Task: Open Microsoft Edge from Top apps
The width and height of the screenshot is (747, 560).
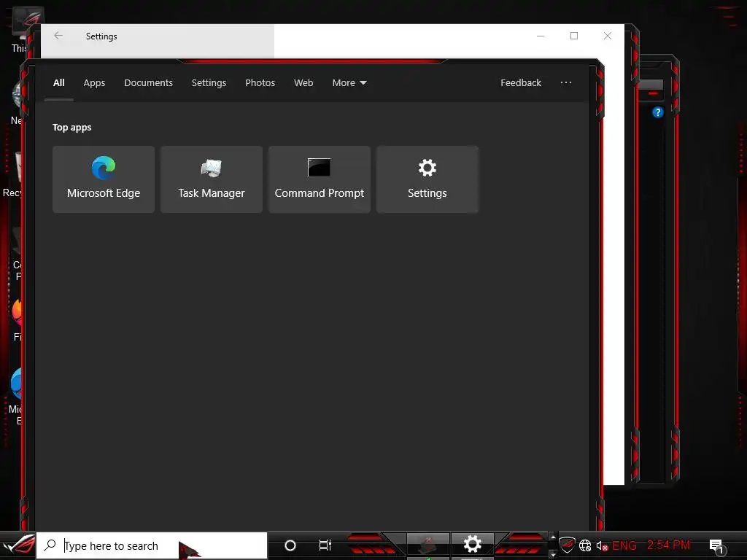Action: tap(104, 179)
